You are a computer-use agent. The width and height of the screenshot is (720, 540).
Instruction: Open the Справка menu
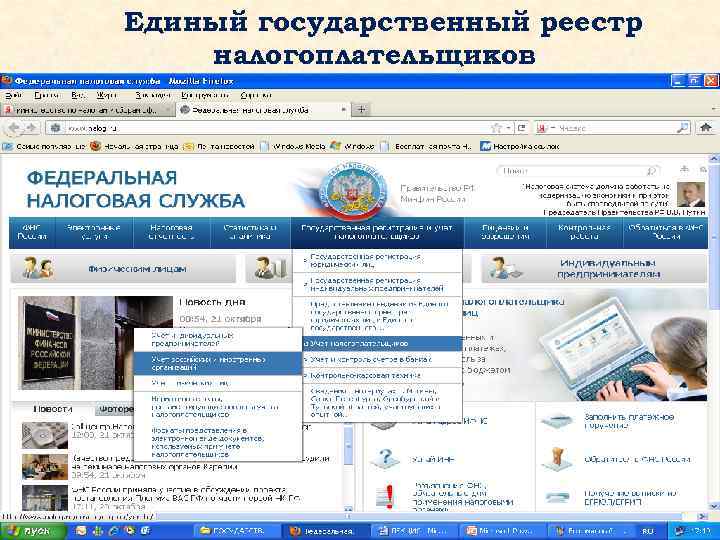(256, 96)
